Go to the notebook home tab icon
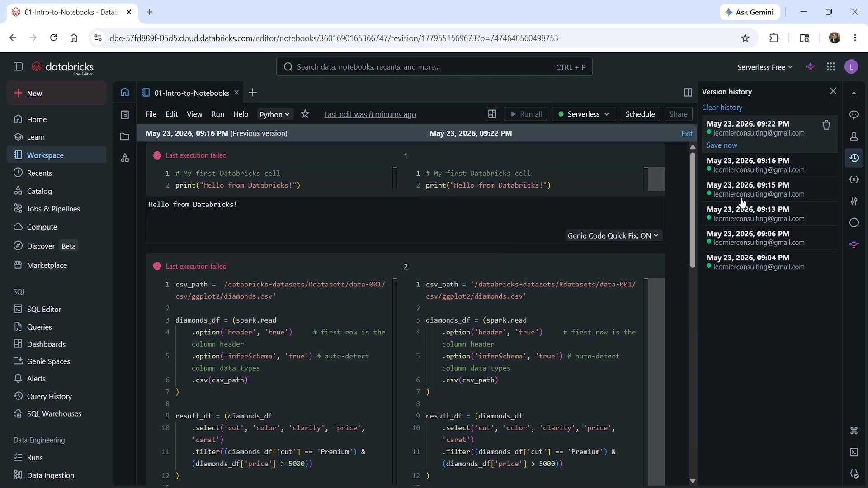 [x=125, y=93]
